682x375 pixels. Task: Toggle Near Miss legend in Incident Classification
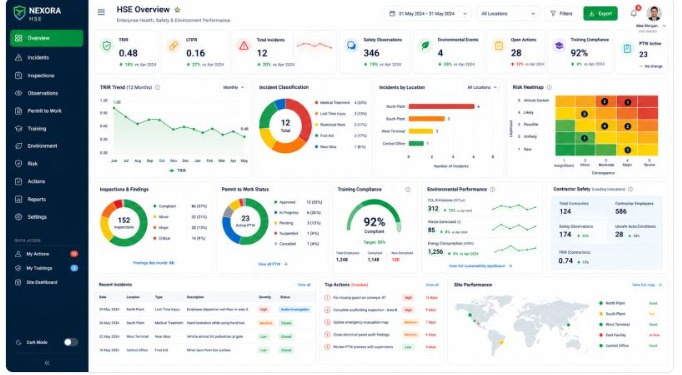tap(326, 147)
